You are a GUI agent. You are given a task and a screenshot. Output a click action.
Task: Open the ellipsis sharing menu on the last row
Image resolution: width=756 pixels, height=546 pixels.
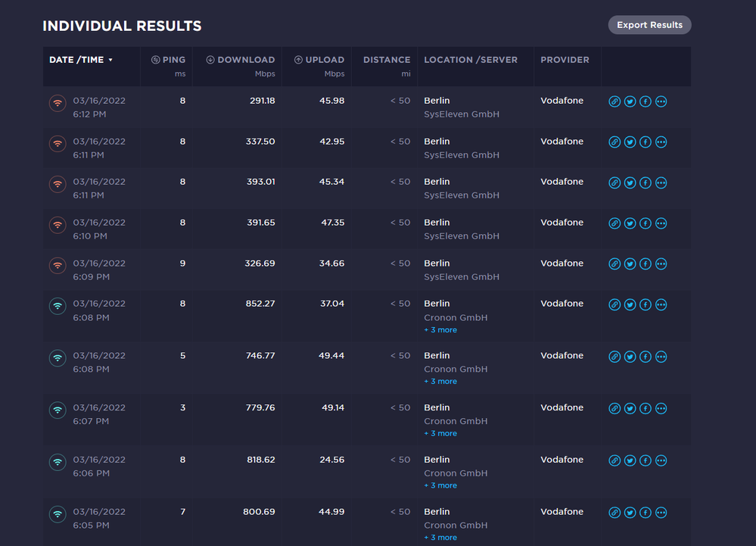[661, 512]
